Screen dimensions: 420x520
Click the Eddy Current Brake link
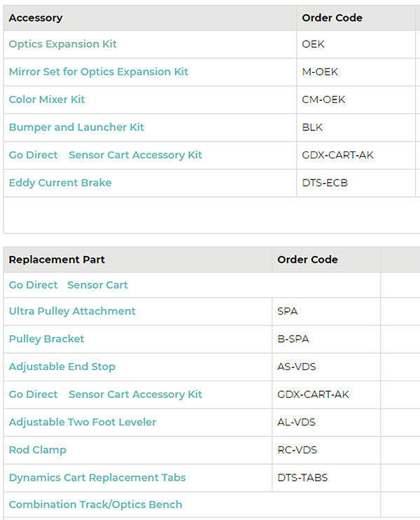pyautogui.click(x=60, y=183)
